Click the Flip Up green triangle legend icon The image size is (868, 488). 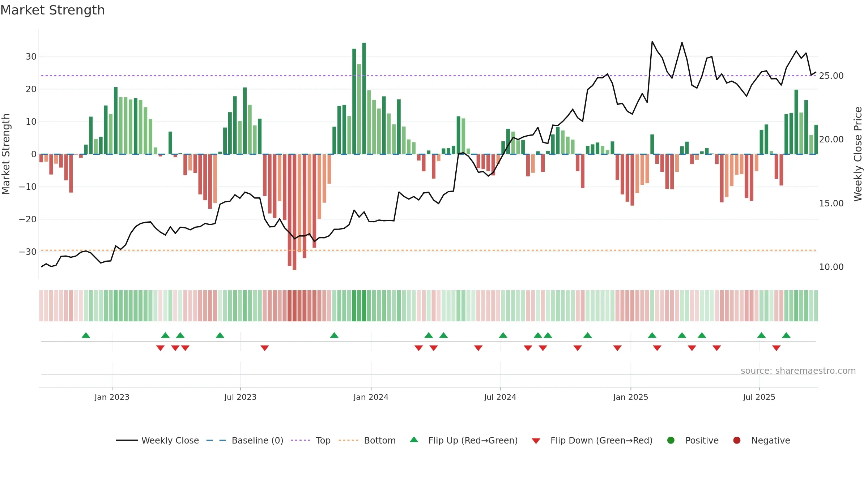click(x=414, y=440)
